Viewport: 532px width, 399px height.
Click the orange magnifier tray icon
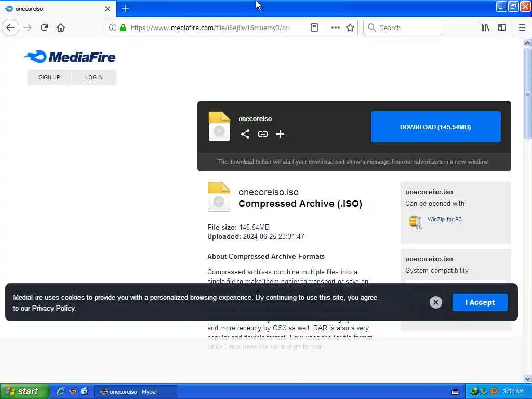494,392
